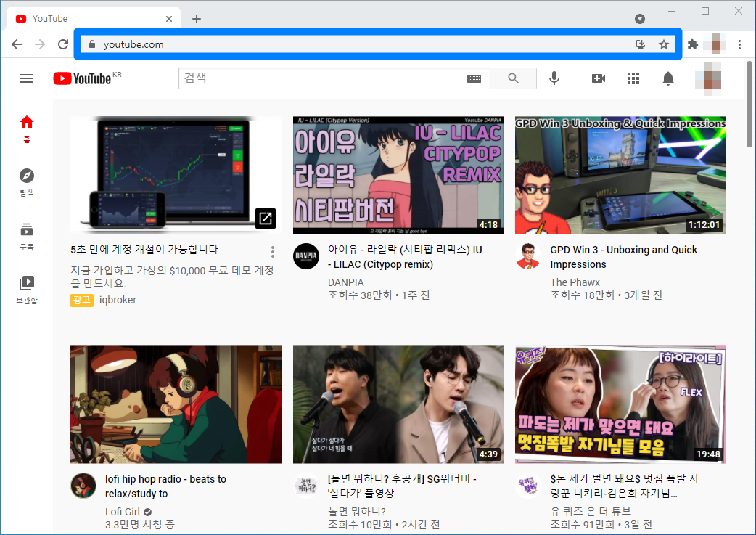Click the text 3.3만명 시청 중
The height and width of the screenshot is (535, 756).
click(x=140, y=525)
